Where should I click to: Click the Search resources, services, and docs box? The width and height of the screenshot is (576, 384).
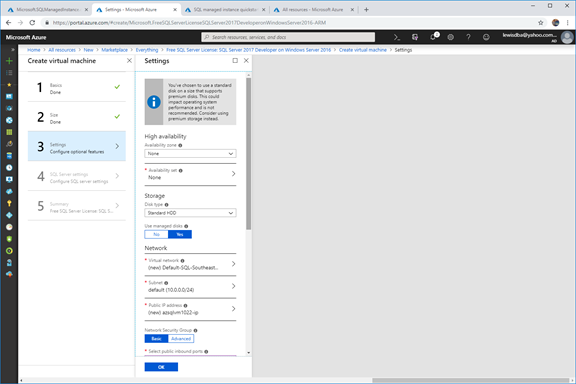pos(288,37)
